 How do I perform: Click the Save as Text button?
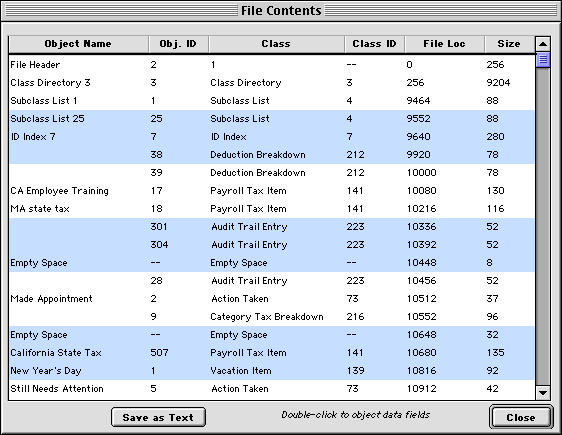(x=158, y=417)
